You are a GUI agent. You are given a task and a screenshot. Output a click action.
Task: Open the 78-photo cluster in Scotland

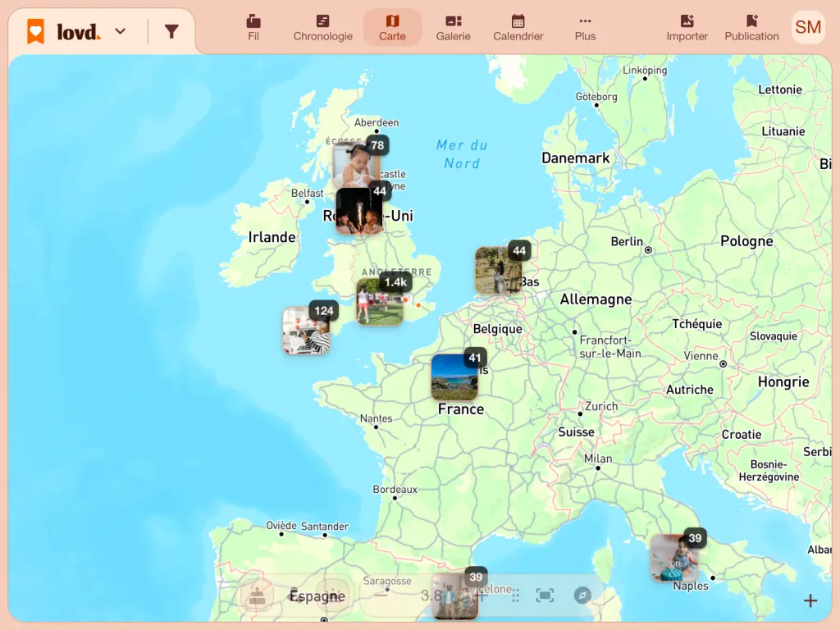(358, 163)
